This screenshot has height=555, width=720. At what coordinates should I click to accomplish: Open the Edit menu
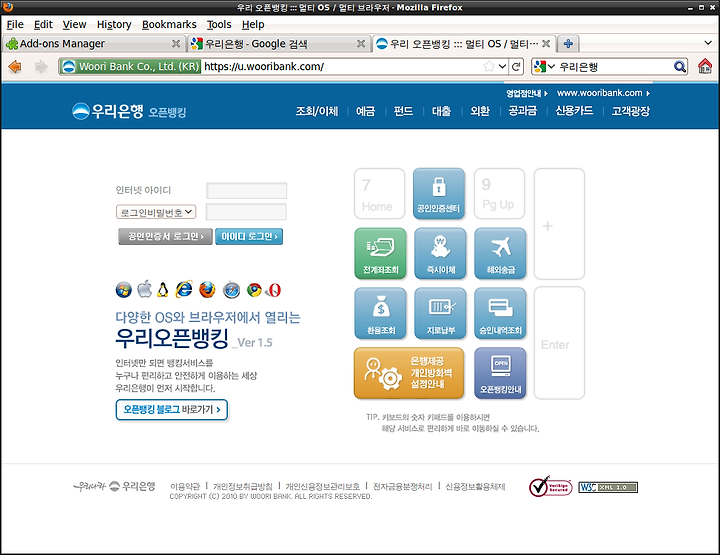coord(43,24)
